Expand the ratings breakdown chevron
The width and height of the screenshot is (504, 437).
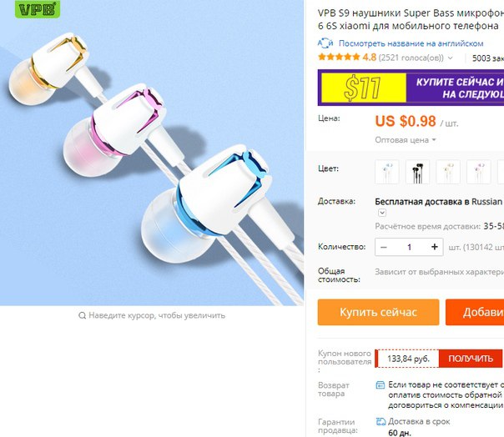(x=451, y=58)
